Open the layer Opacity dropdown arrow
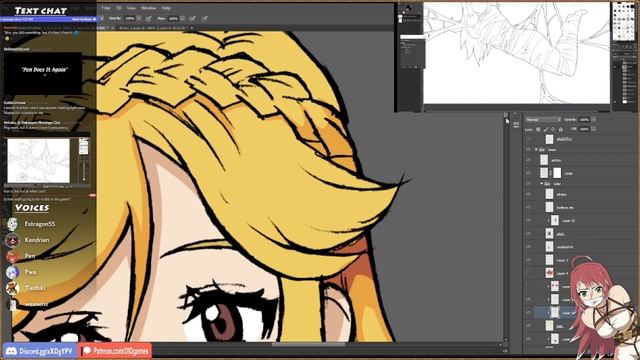 tap(593, 120)
